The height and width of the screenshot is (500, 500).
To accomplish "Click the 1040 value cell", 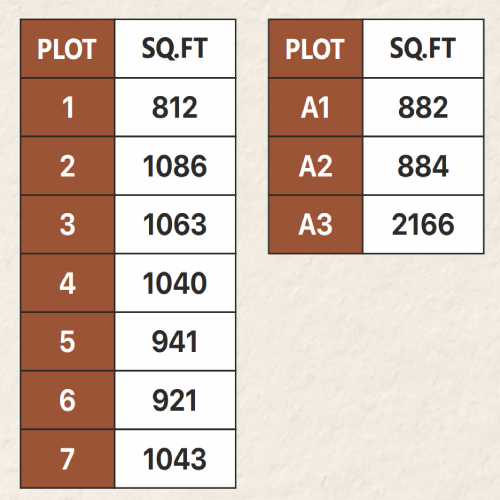I will tap(175, 283).
